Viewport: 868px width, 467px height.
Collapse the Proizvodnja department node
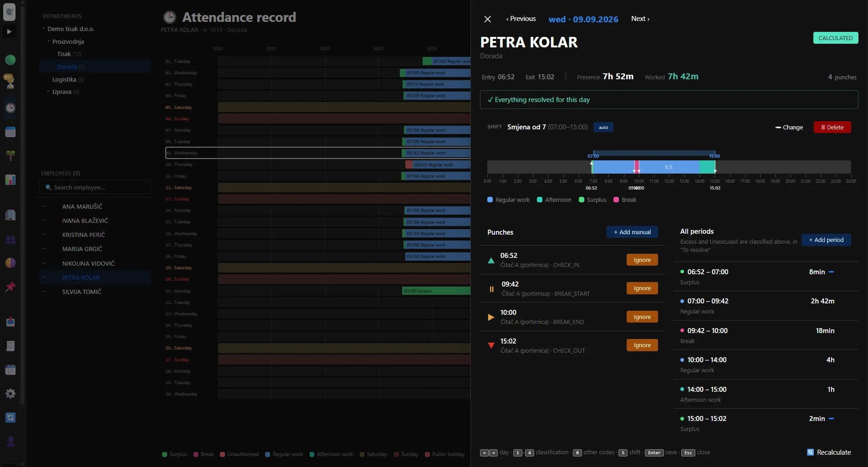pyautogui.click(x=49, y=41)
